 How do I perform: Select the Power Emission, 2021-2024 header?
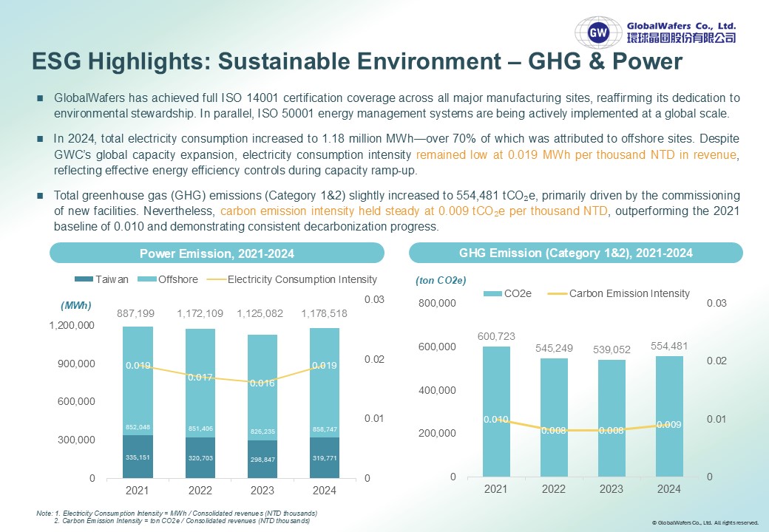click(217, 253)
